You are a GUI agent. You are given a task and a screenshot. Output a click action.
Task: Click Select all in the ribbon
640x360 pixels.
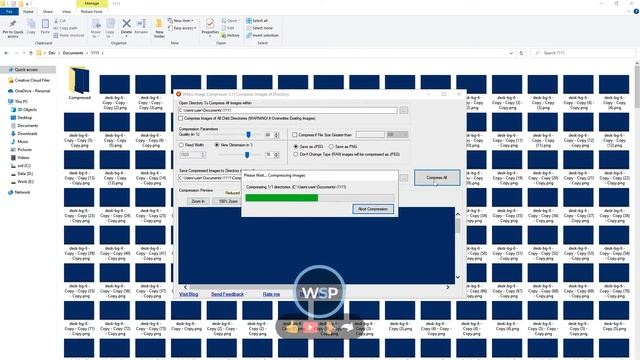257,20
